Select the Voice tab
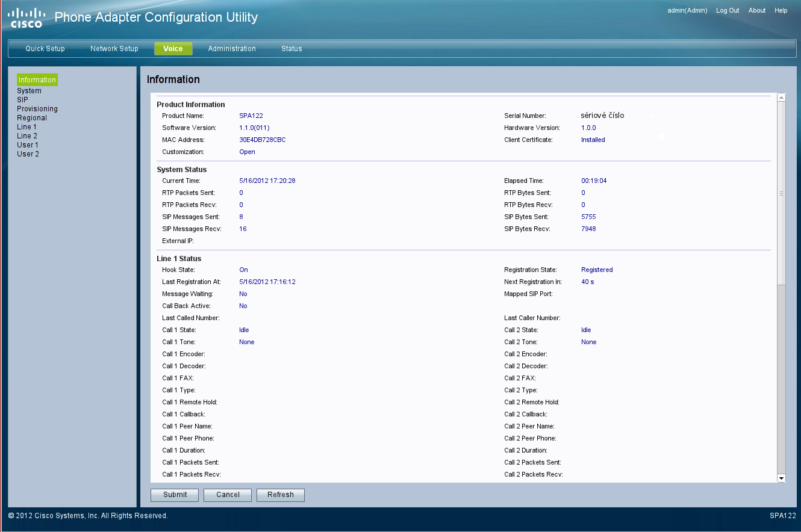Screen dimensions: 801x532 pyautogui.click(x=173, y=49)
